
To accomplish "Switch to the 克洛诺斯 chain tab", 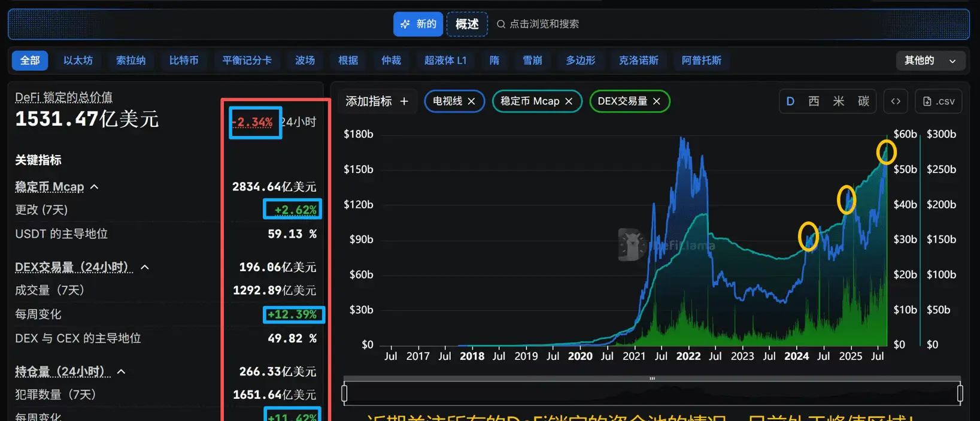I will point(638,60).
